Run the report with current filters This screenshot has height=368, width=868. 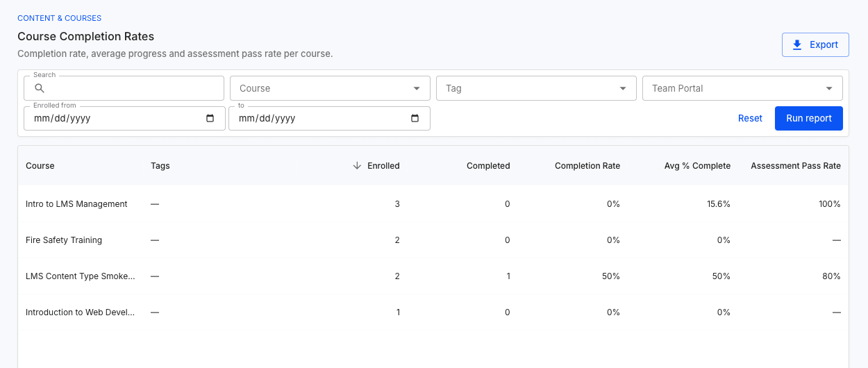809,118
